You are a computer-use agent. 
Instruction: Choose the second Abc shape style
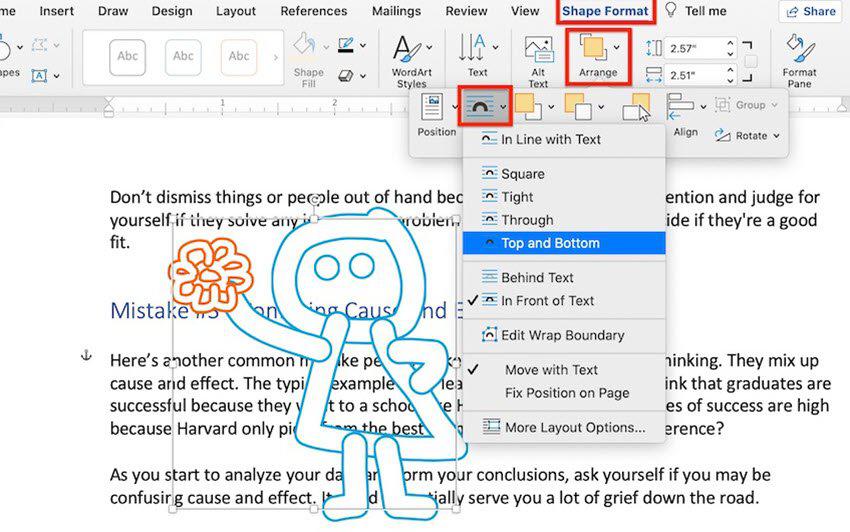coord(183,56)
